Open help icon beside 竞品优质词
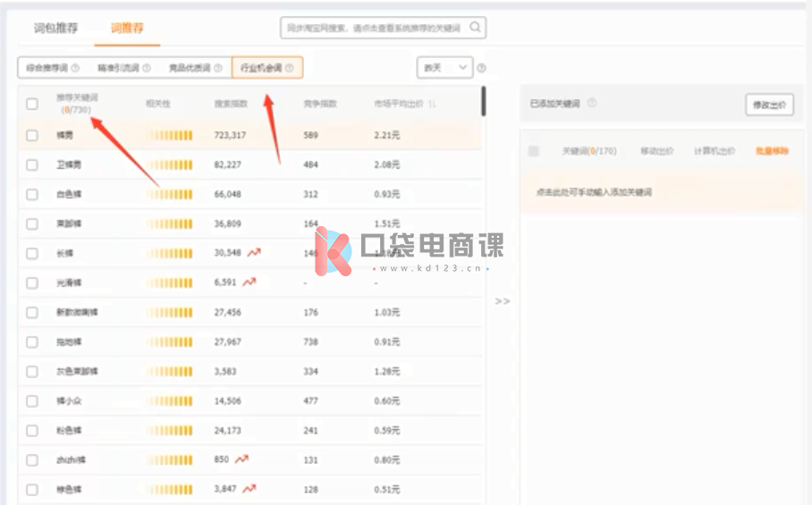The width and height of the screenshot is (812, 505). point(218,68)
